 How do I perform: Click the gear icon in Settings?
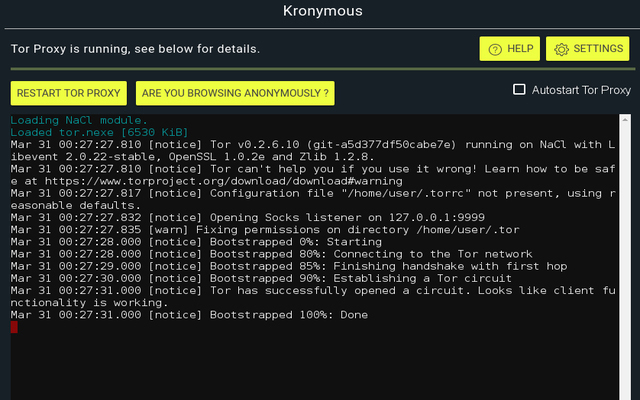(x=561, y=49)
